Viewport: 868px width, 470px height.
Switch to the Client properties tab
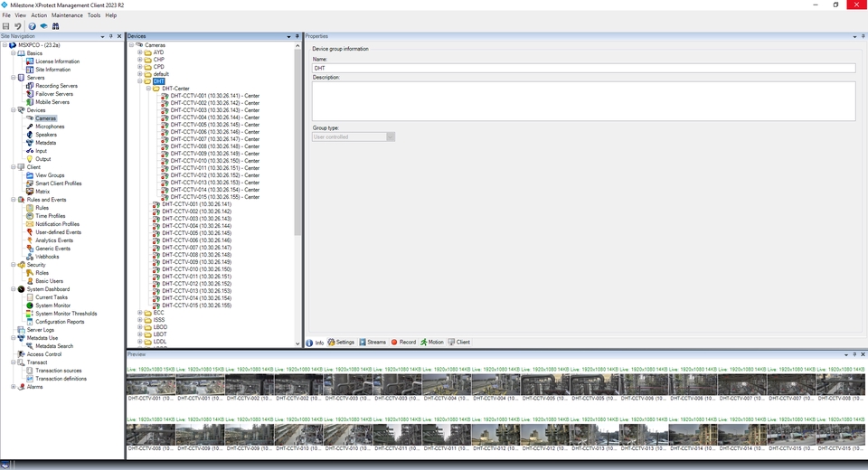pos(459,343)
